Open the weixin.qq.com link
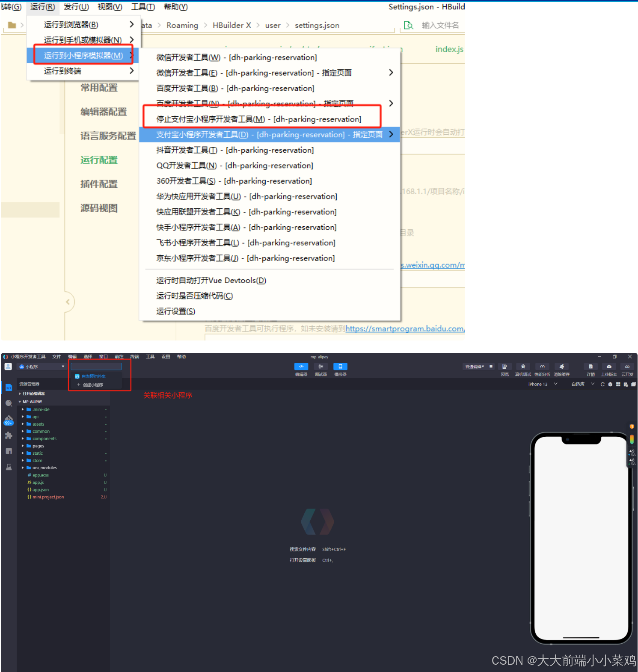Image resolution: width=638 pixels, height=672 pixels. pyautogui.click(x=433, y=265)
